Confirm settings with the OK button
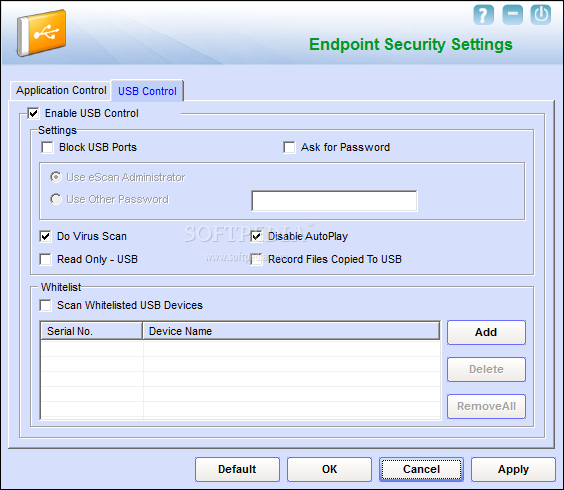 [329, 469]
